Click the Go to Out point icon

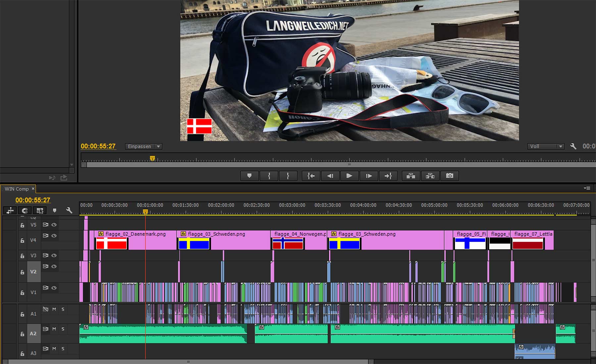click(388, 176)
